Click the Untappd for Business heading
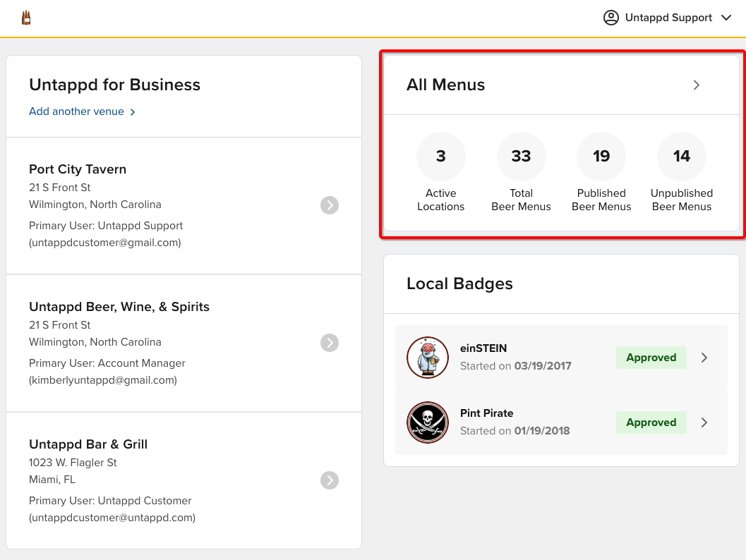 tap(114, 85)
